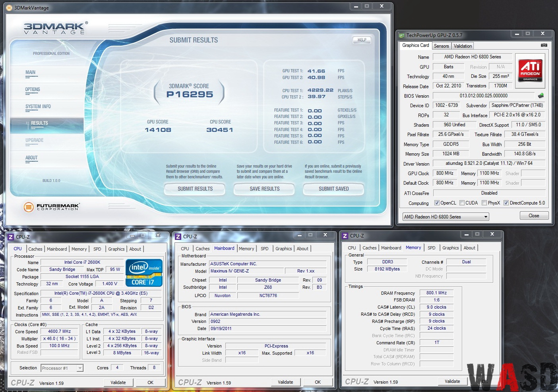Click the Multiplier value x 46.0

[x=60, y=338]
